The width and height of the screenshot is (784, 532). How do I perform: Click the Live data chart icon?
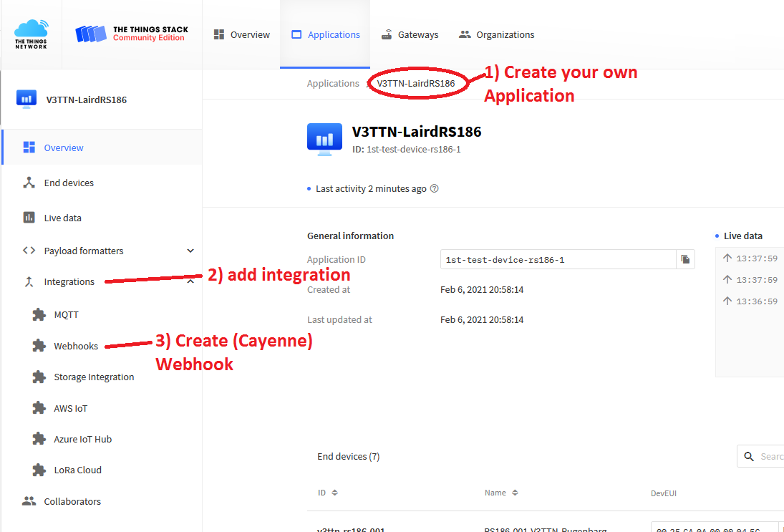point(29,218)
